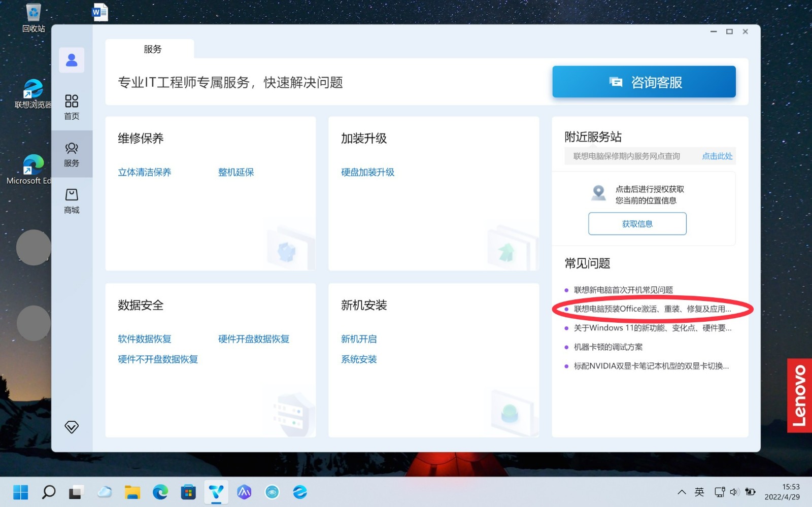
Task: Open FAQ about 联想电脑预装Office激活
Action: (652, 309)
